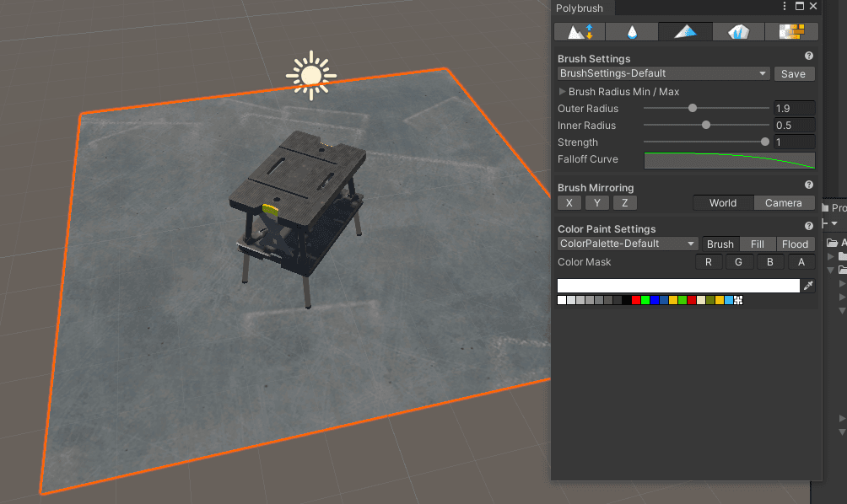Edit the Falloff Curve field
The height and width of the screenshot is (504, 847).
coord(729,160)
